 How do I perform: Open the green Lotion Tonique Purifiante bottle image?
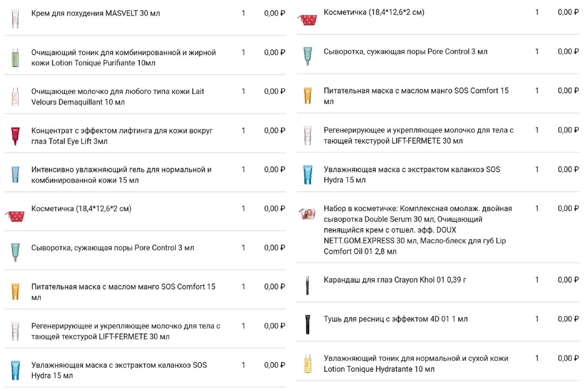pos(15,58)
